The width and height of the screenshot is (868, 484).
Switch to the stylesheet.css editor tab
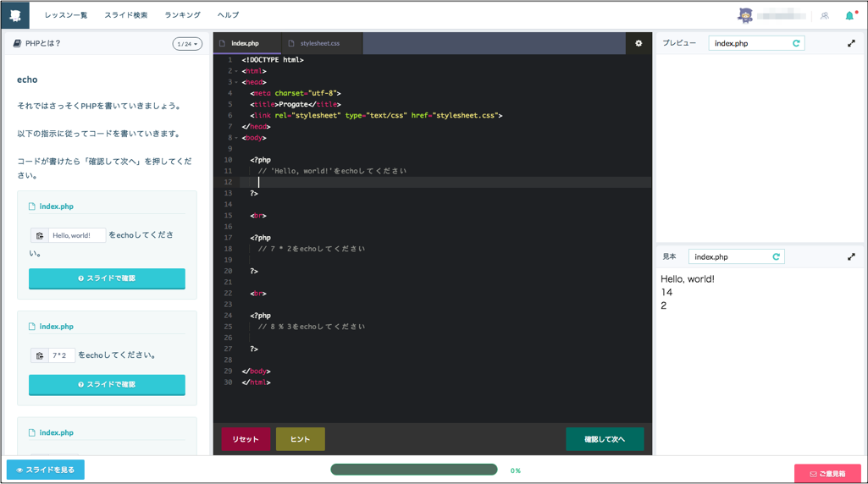coord(322,43)
